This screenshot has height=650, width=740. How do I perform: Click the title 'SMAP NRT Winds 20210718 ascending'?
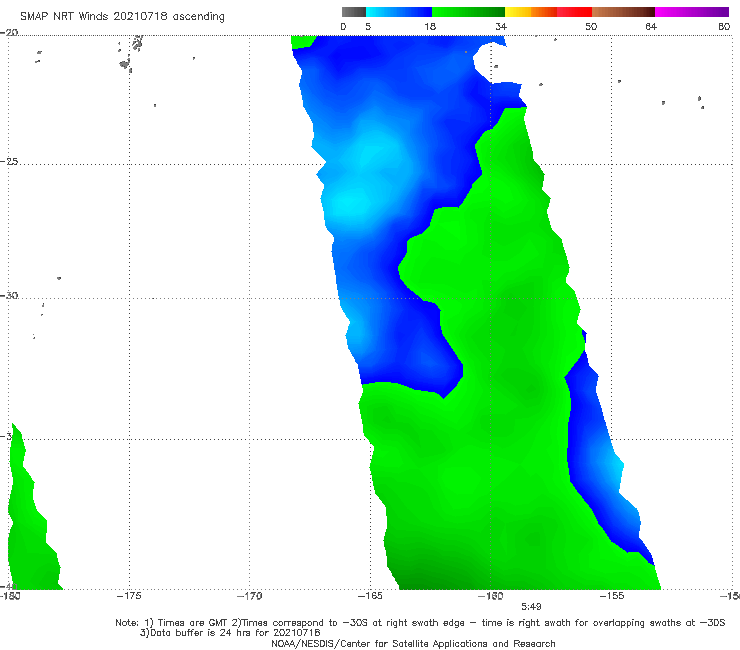click(x=122, y=17)
